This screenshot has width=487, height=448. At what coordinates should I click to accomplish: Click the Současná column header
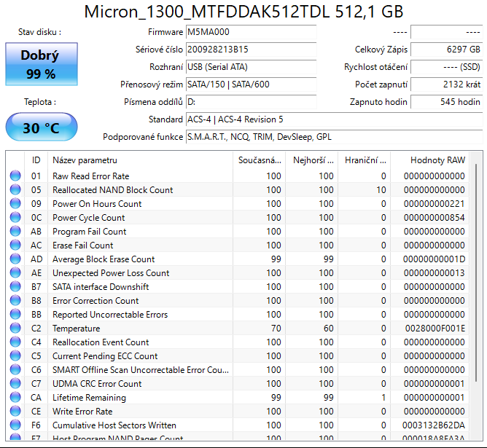(x=259, y=160)
